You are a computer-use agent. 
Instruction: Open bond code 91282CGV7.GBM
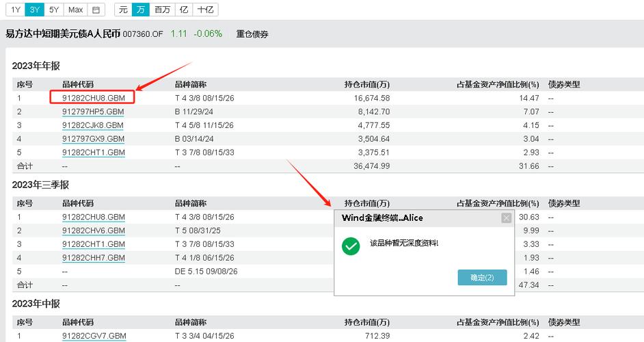point(94,335)
